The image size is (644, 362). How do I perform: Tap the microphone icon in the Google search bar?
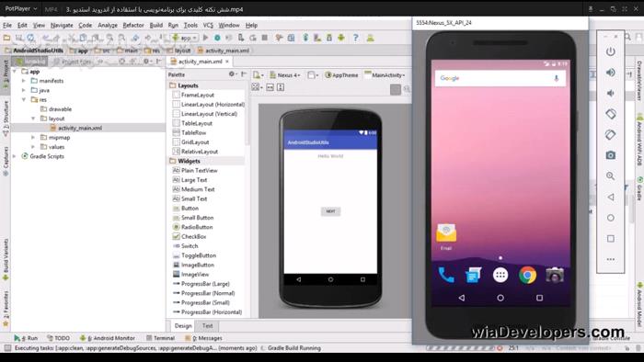(x=556, y=78)
